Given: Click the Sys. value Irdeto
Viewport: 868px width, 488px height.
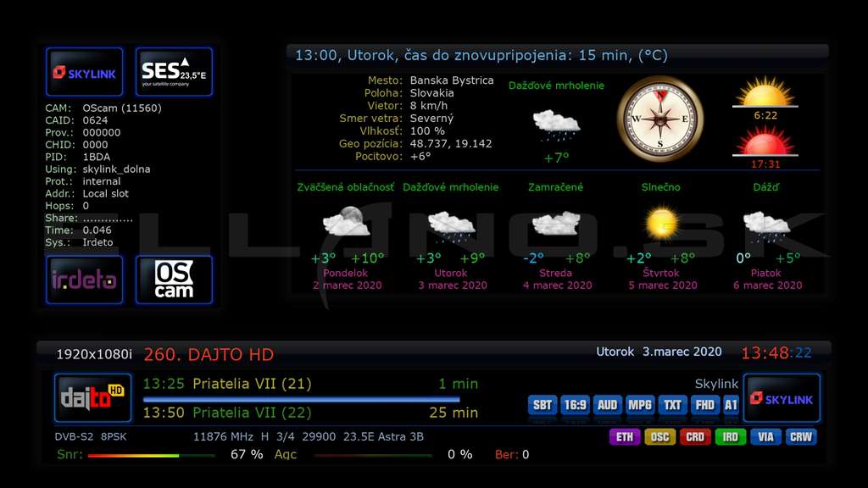Looking at the screenshot, I should coord(97,242).
